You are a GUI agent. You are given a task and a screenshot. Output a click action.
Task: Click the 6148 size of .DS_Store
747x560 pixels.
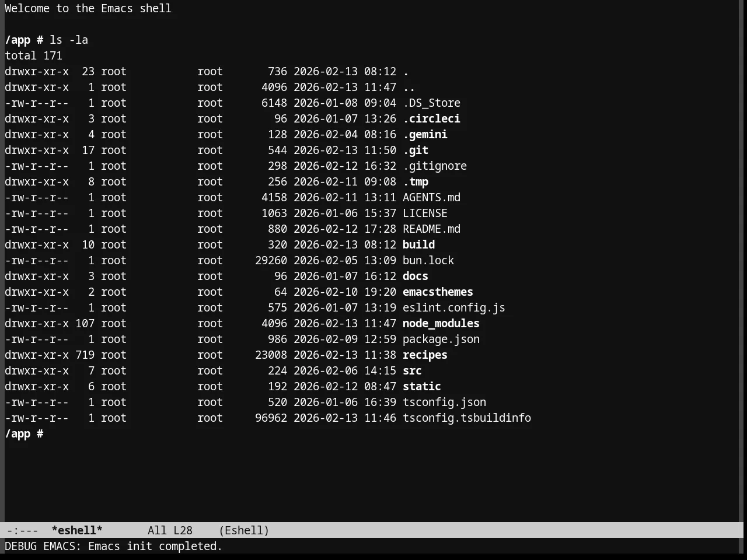(x=274, y=103)
